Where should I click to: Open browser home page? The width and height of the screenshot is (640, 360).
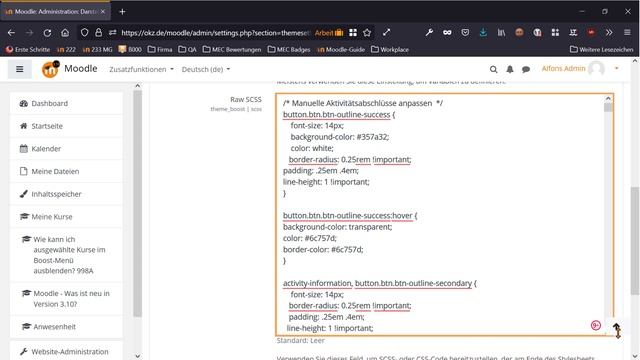click(65, 33)
